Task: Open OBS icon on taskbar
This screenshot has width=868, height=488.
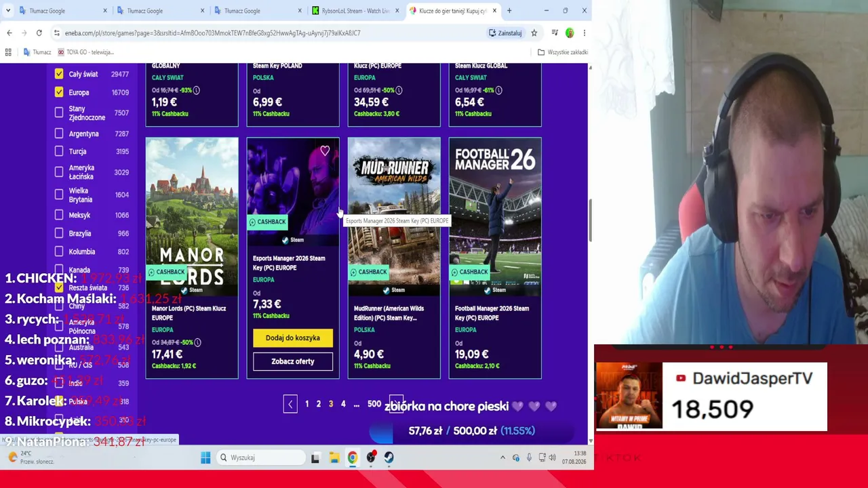Action: pyautogui.click(x=371, y=457)
